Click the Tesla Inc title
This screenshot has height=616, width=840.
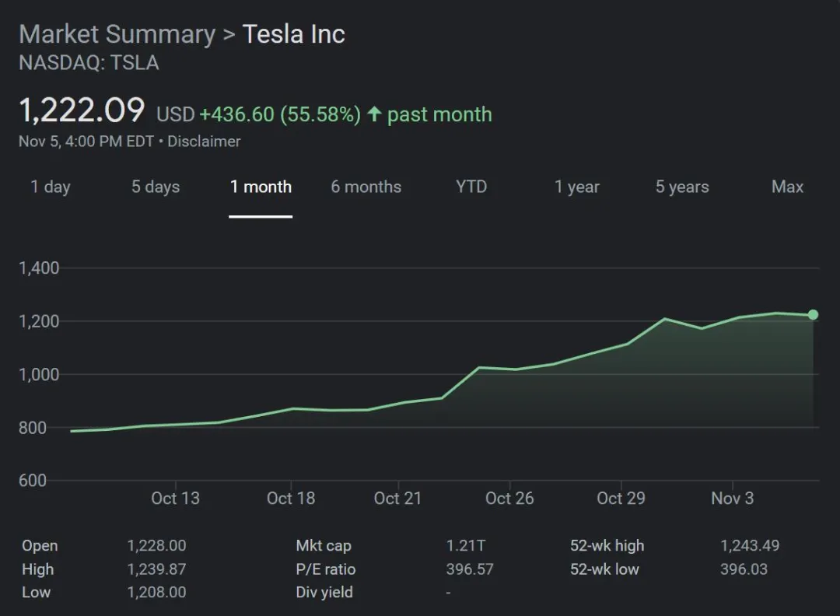[294, 34]
